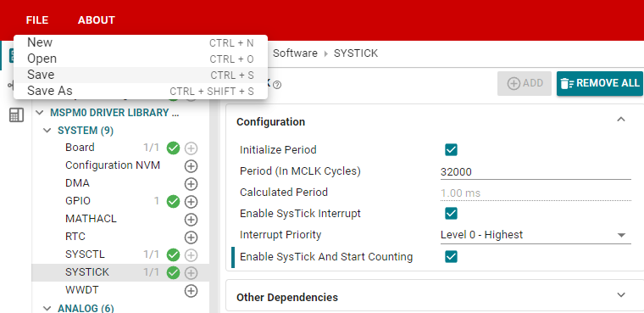The image size is (644, 313).
Task: Collapse the SYSTEM (9) group
Action: click(x=47, y=131)
